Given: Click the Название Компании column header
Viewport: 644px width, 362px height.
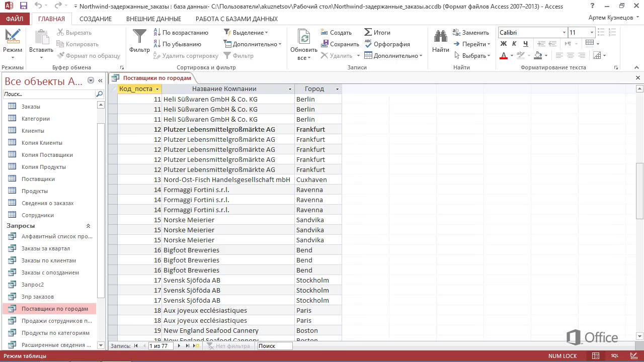Looking at the screenshot, I should pyautogui.click(x=224, y=89).
